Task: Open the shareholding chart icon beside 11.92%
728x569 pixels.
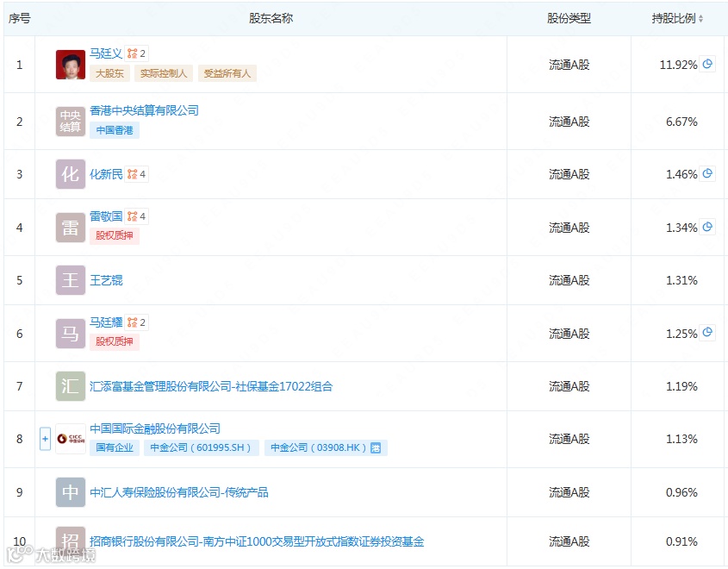Action: click(x=707, y=64)
